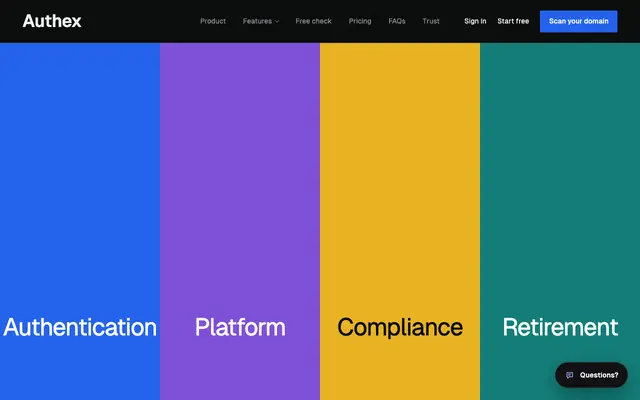Image resolution: width=640 pixels, height=400 pixels.
Task: Click the chat bubble icon in Questions?
Action: point(569,375)
